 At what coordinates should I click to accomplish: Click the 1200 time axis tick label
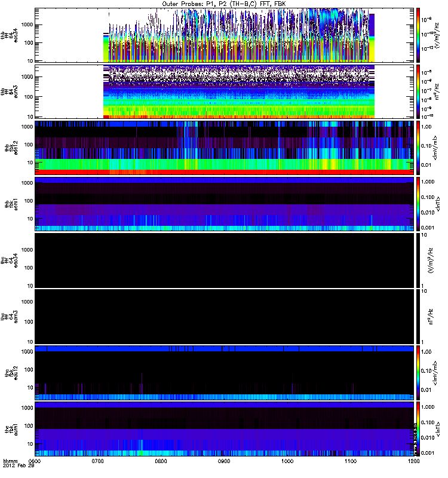[413, 462]
